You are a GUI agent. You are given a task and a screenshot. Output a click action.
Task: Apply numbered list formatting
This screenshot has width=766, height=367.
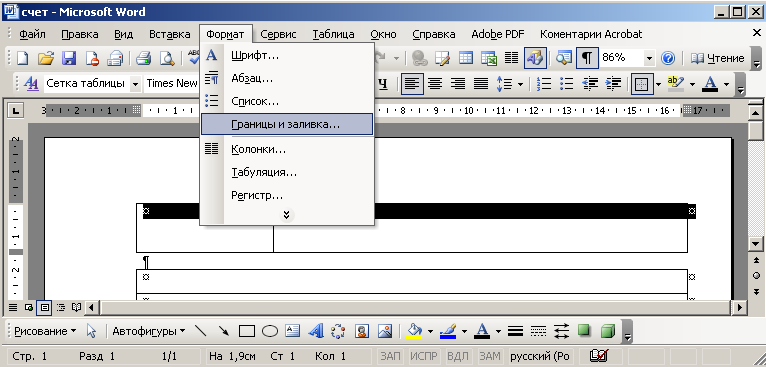point(544,84)
